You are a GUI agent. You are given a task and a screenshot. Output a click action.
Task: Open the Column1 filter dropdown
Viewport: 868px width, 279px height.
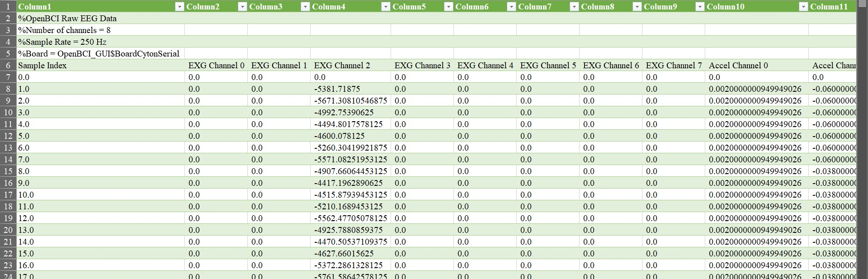(179, 7)
